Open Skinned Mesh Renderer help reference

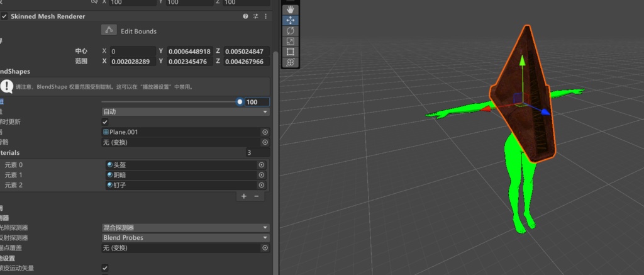point(246,16)
